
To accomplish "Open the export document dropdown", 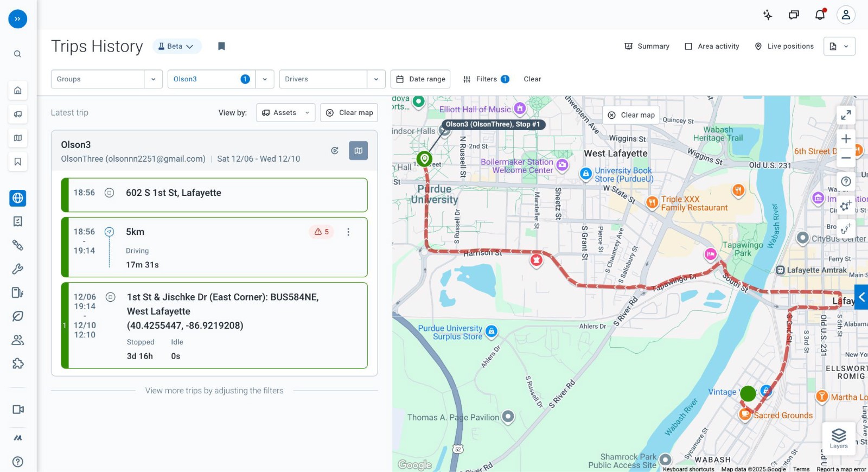I will pos(839,47).
